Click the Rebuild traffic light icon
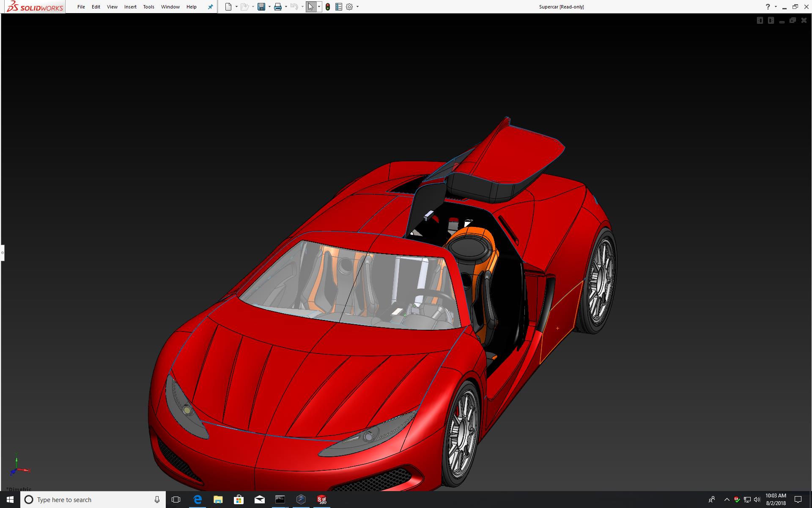This screenshot has width=812, height=508. [328, 7]
